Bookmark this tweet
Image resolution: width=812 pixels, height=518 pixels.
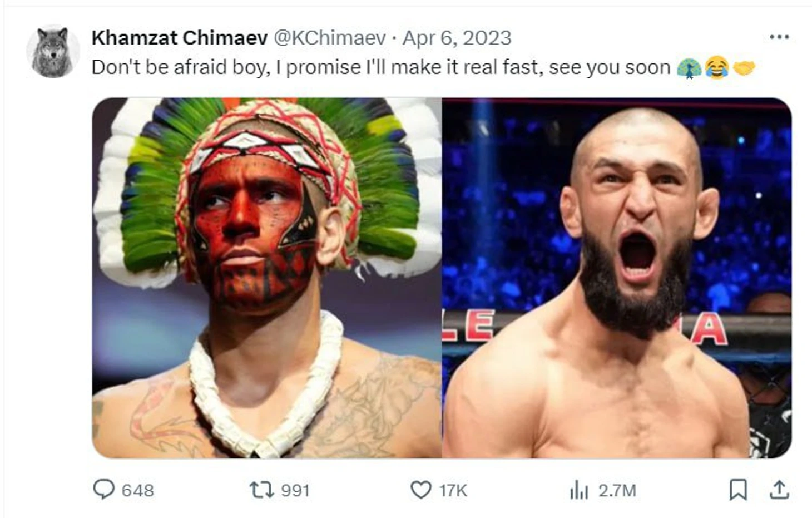[x=737, y=490]
